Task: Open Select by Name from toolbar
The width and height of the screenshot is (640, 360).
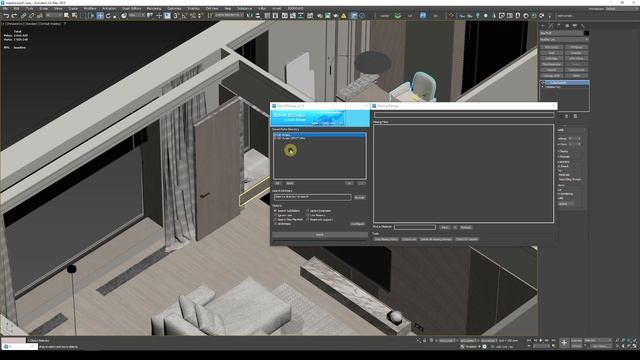Action: coord(74,16)
